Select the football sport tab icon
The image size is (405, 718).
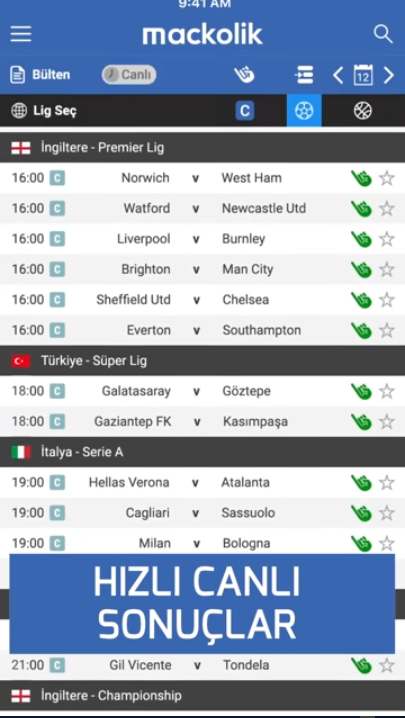point(304,110)
